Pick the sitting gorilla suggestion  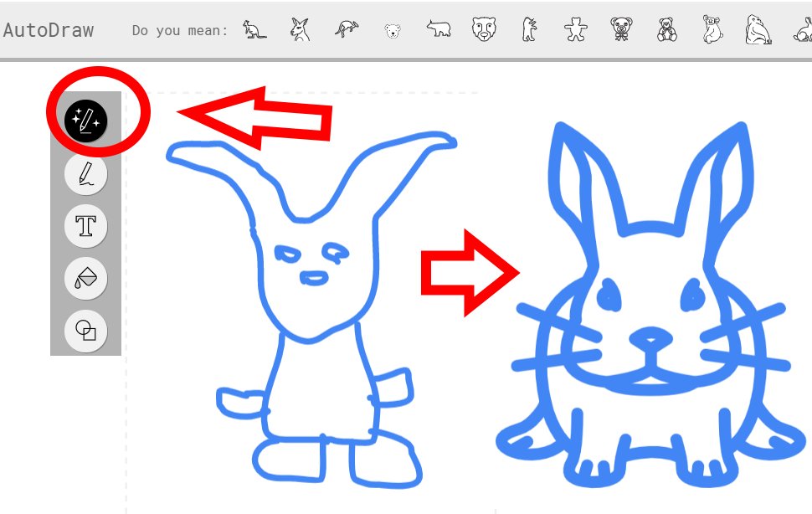coord(758,29)
